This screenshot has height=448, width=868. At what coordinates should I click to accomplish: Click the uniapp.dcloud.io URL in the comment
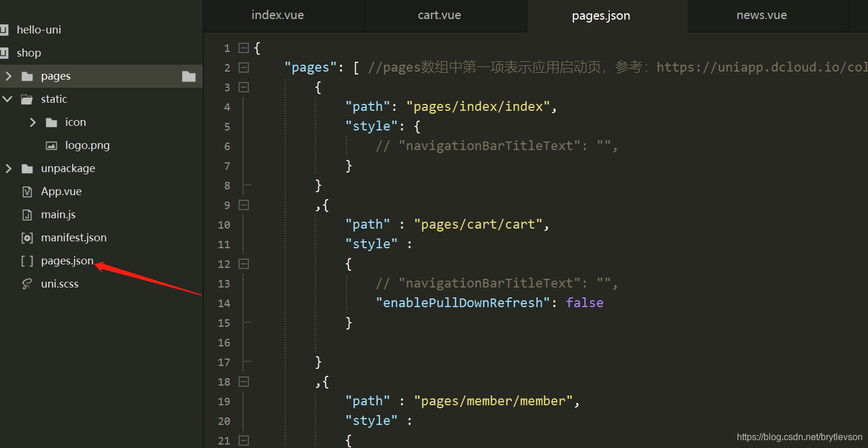click(x=762, y=68)
